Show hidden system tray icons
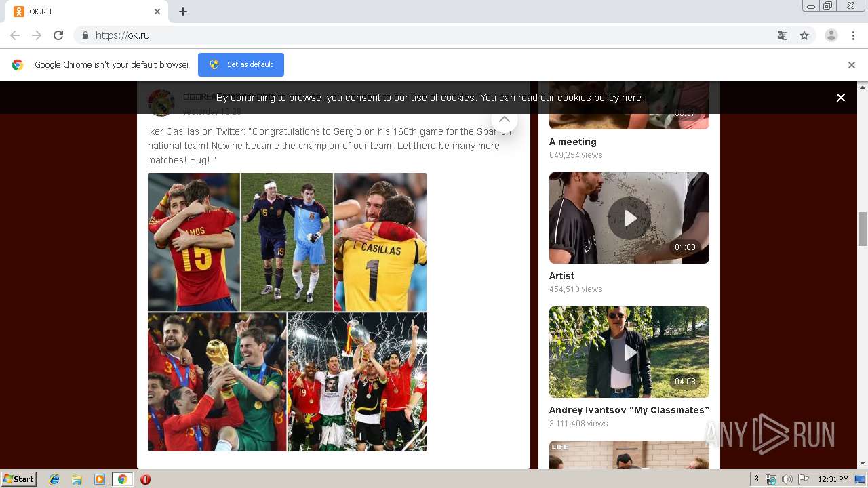Screen dimensions: 868x488 click(756, 479)
